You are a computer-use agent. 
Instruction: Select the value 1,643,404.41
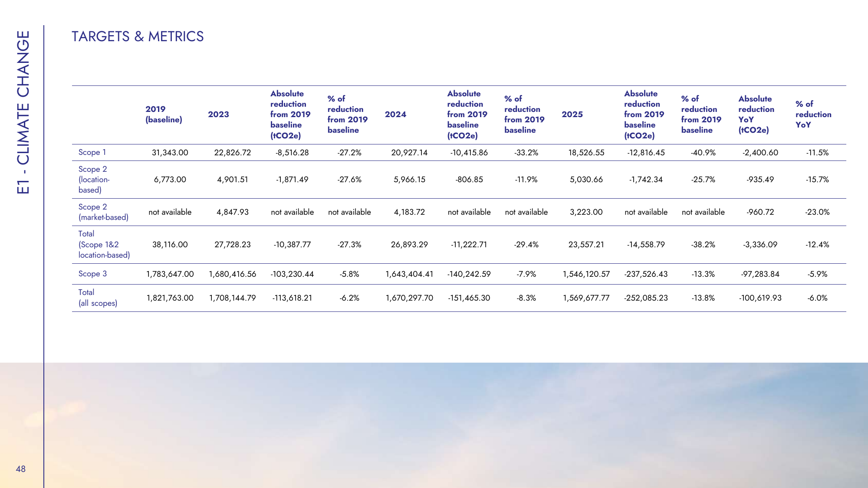(x=409, y=274)
